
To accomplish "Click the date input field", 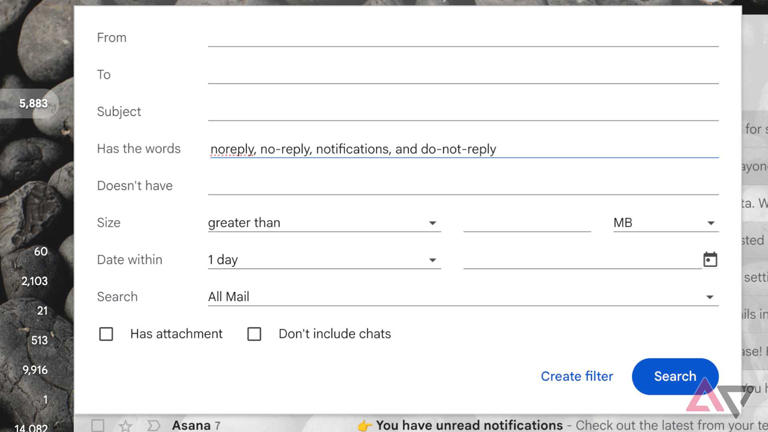I will pyautogui.click(x=581, y=260).
